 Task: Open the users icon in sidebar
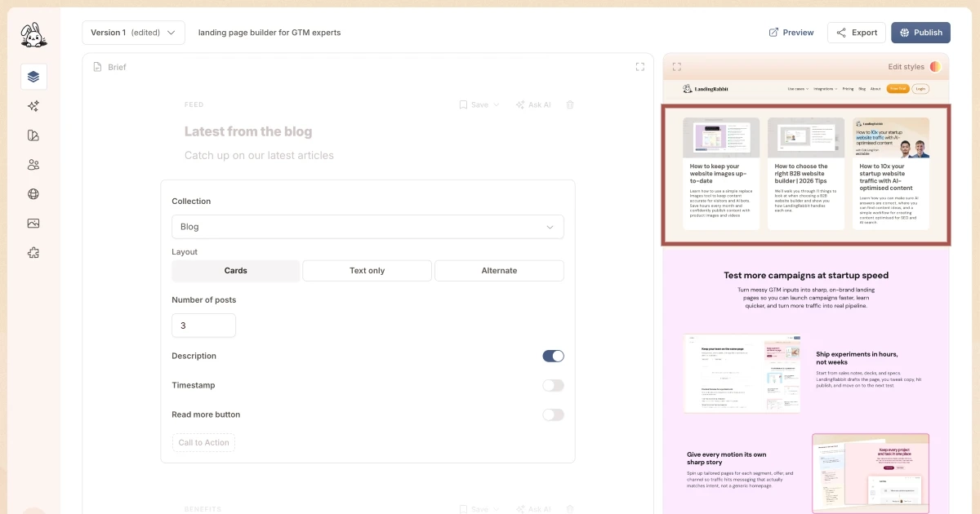[x=33, y=165]
